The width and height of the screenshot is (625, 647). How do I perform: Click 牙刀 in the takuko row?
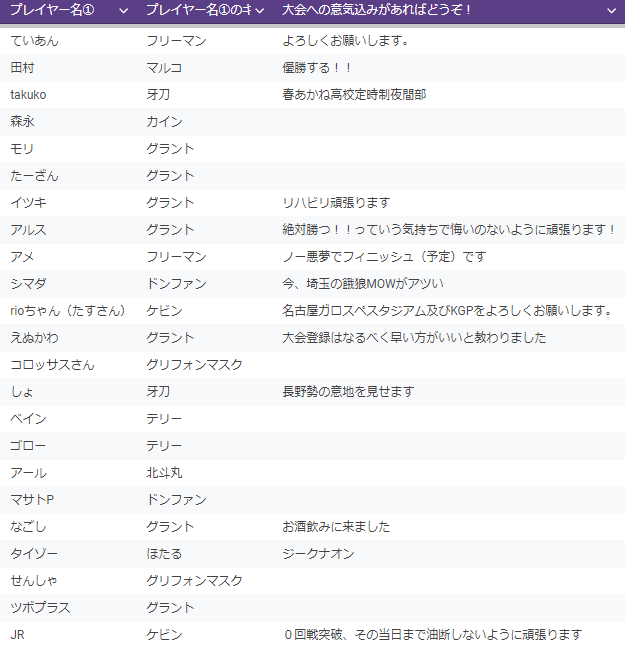pyautogui.click(x=158, y=95)
